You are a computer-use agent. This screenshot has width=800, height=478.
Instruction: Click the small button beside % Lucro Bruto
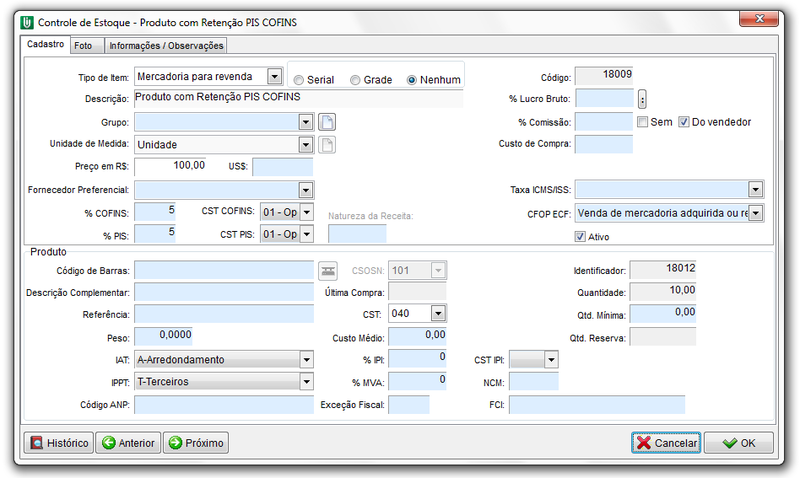tap(643, 98)
